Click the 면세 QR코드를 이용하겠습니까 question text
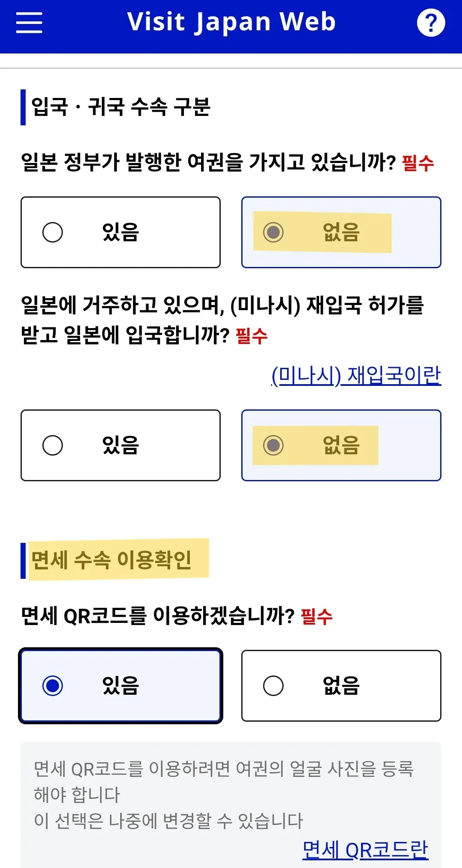Image resolution: width=462 pixels, height=868 pixels. [157, 616]
